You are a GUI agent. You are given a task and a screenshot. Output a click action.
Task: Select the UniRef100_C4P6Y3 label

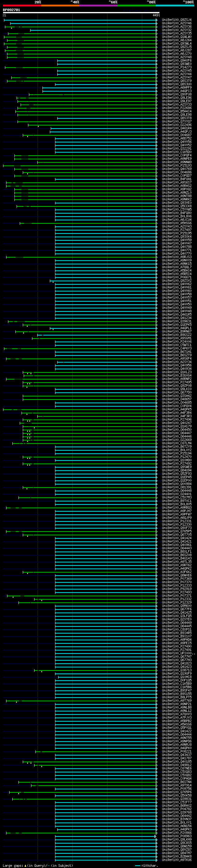tap(177, 349)
